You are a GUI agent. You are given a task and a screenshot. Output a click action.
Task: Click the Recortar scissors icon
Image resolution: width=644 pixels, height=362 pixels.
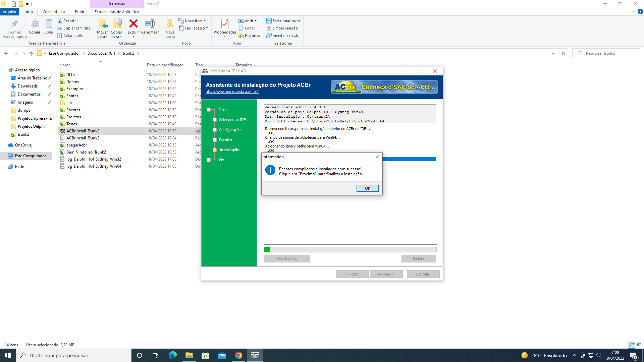pyautogui.click(x=60, y=21)
